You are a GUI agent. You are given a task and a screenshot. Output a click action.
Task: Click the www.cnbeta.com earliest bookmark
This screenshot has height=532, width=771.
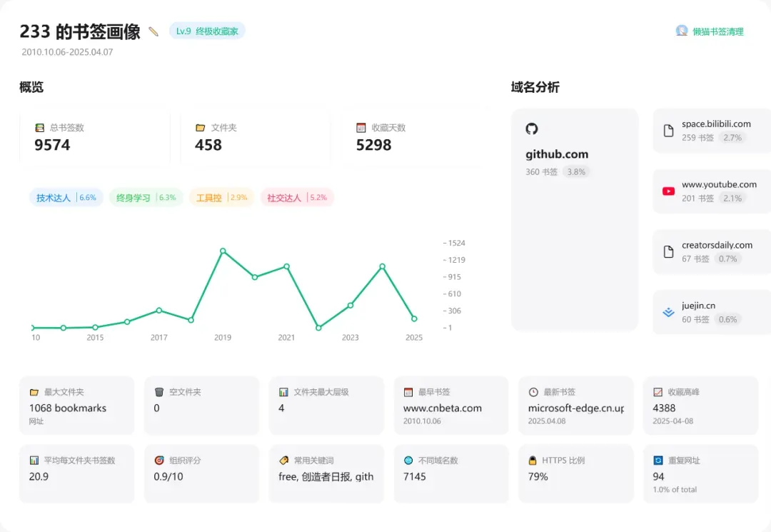click(x=443, y=408)
